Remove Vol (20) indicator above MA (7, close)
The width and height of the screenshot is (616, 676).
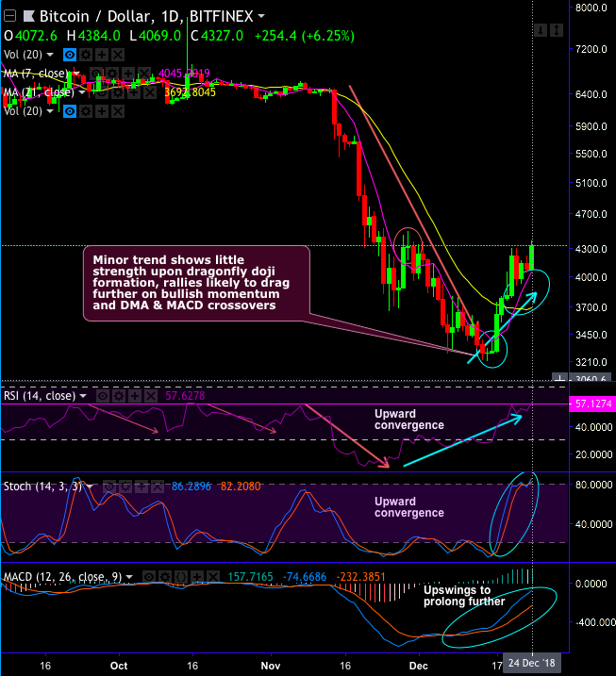point(118,55)
